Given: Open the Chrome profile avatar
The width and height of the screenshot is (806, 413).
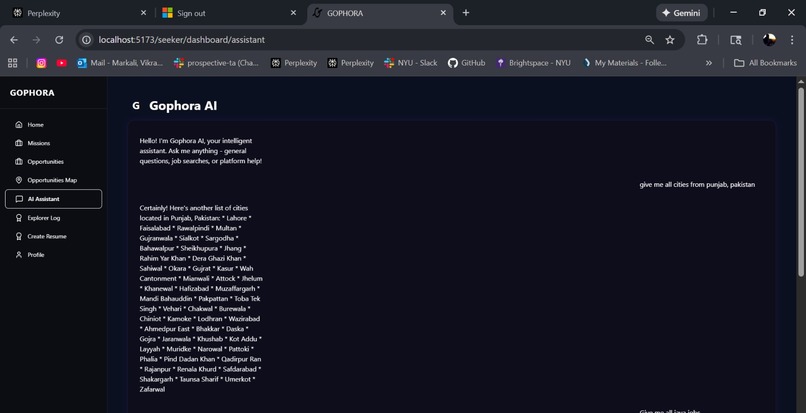Looking at the screenshot, I should tap(769, 40).
